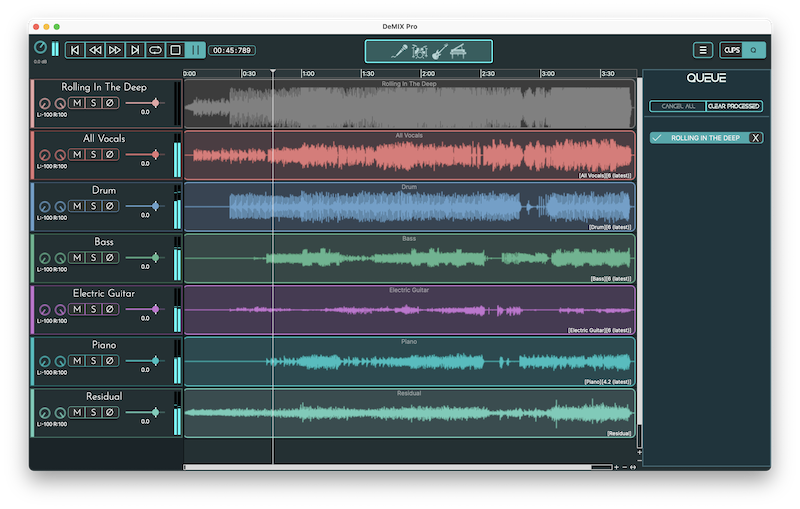Click the left-channel pan knob on Piano
The image size is (800, 509).
[x=44, y=361]
